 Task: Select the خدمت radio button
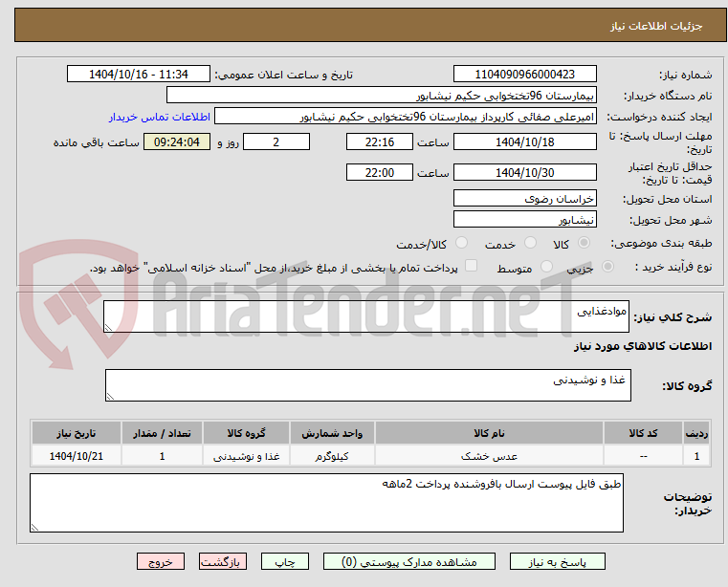(x=530, y=243)
